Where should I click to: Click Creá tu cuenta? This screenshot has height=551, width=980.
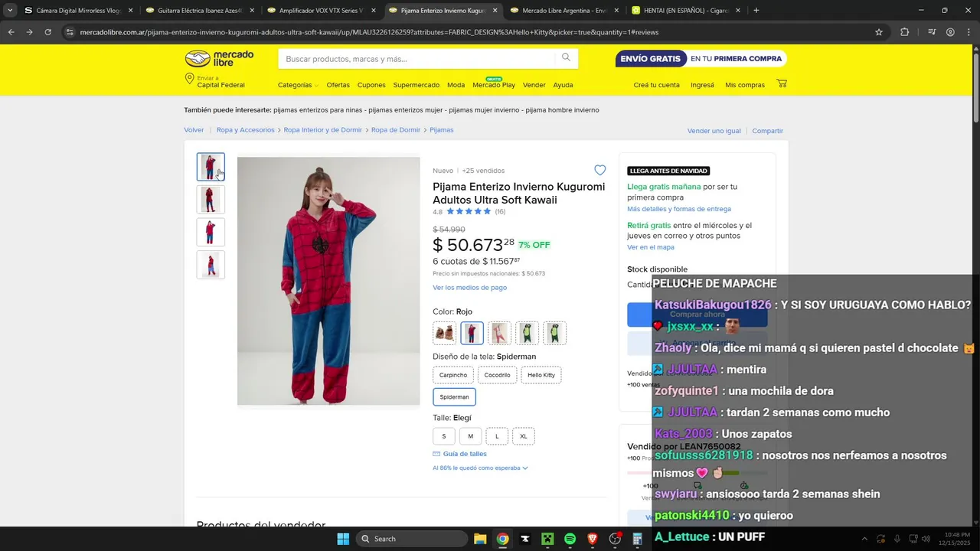pos(656,85)
